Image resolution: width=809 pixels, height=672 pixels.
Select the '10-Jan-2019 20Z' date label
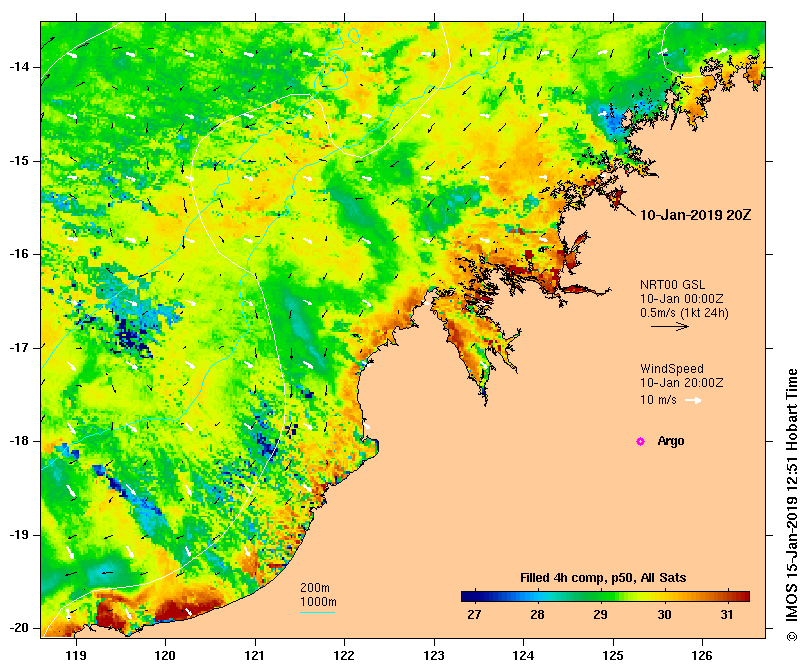695,215
